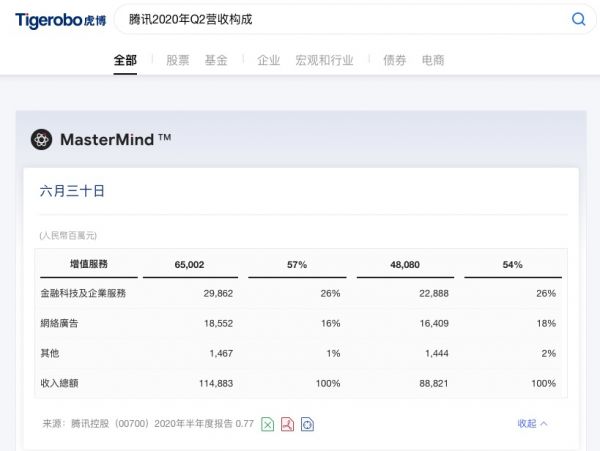Screen dimensions: 600x451
Task: Click the 增值服務 row header
Action: click(x=88, y=264)
